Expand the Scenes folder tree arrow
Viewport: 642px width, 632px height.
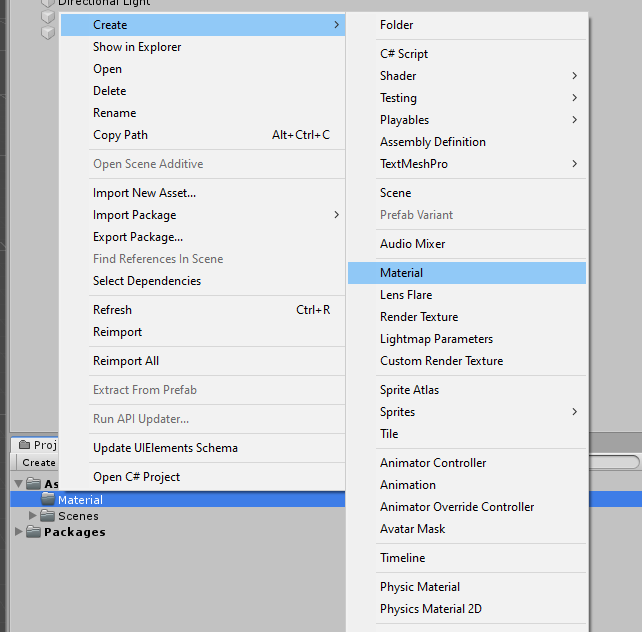tap(33, 516)
